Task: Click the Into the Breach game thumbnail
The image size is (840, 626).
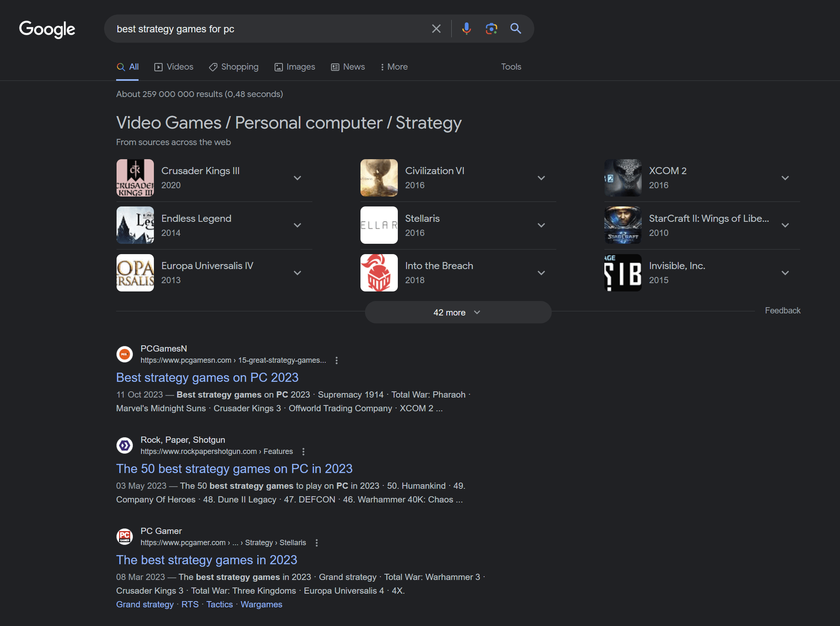Action: point(380,272)
